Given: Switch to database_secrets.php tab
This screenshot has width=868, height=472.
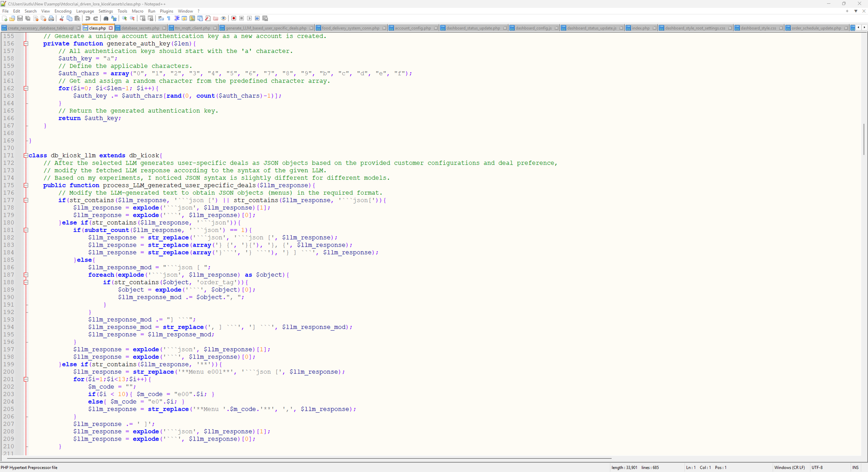Looking at the screenshot, I should point(140,28).
